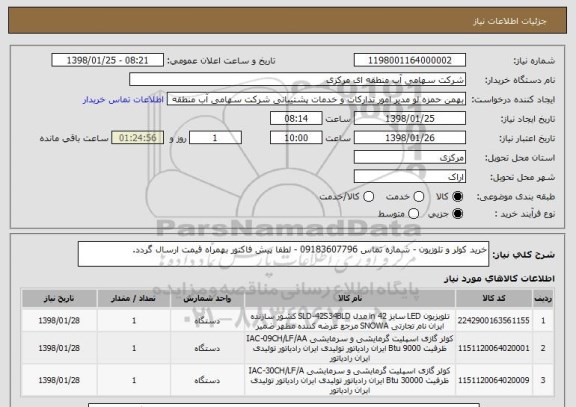
Task: Click the کد کالا column header
Action: point(494,299)
